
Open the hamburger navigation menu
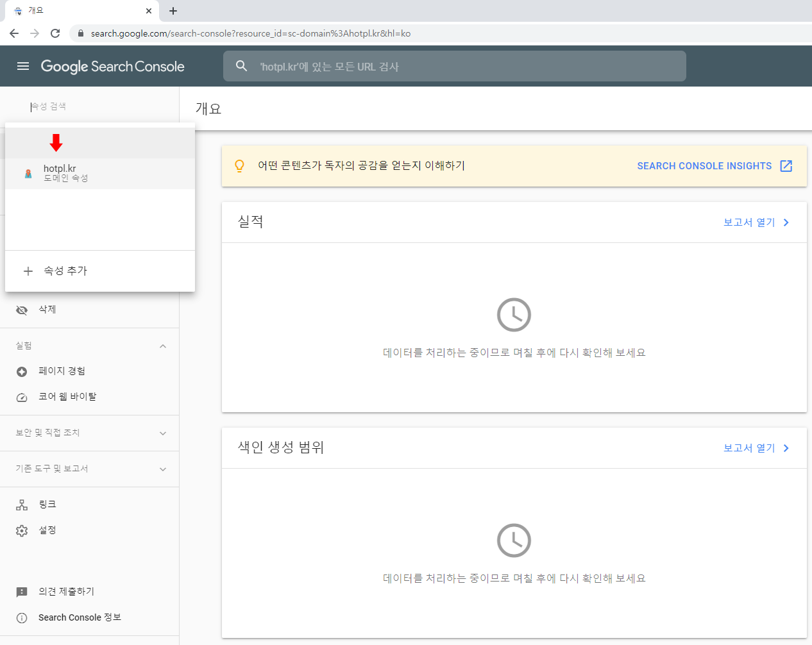coord(23,66)
